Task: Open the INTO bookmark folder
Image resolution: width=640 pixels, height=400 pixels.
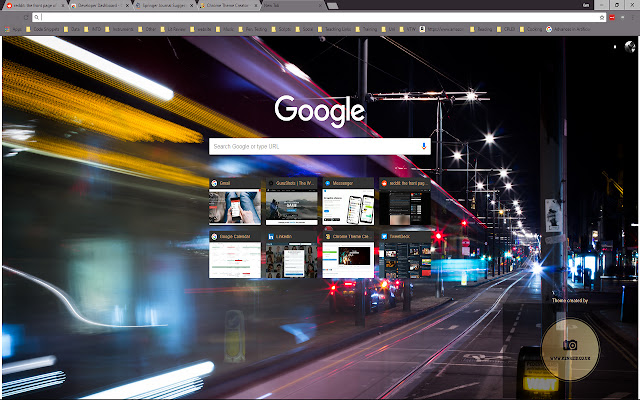Action: 92,29
